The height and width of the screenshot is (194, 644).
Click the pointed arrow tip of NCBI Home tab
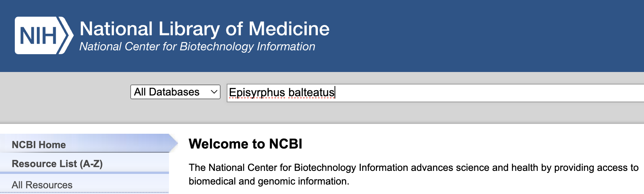[174, 143]
